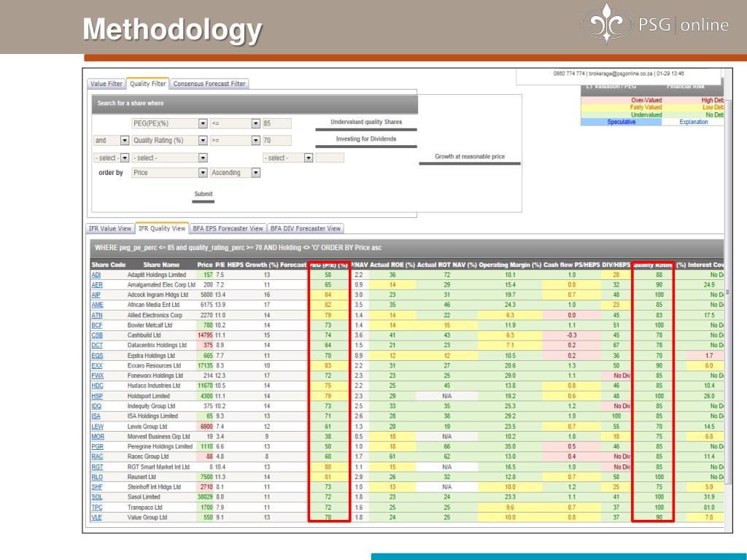Expand the order by Price dropdown
Viewport: 747px width, 560px height.
[x=203, y=172]
